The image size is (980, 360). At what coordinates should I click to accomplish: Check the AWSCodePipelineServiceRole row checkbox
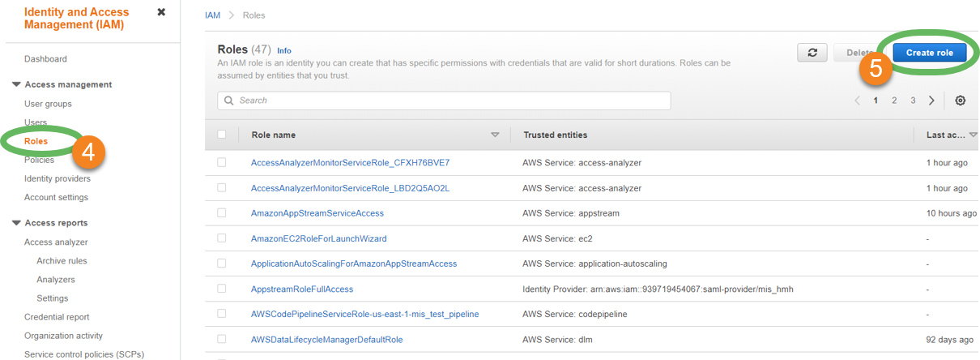pos(222,314)
